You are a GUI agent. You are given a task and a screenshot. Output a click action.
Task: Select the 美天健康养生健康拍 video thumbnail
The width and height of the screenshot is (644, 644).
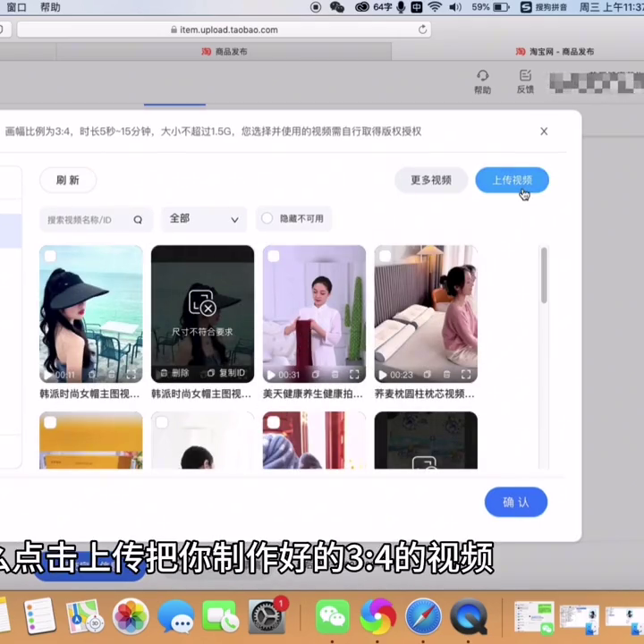click(x=314, y=314)
